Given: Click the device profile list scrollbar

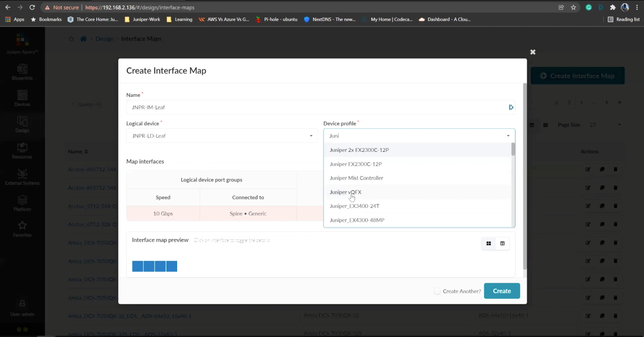Looking at the screenshot, I should point(513,149).
